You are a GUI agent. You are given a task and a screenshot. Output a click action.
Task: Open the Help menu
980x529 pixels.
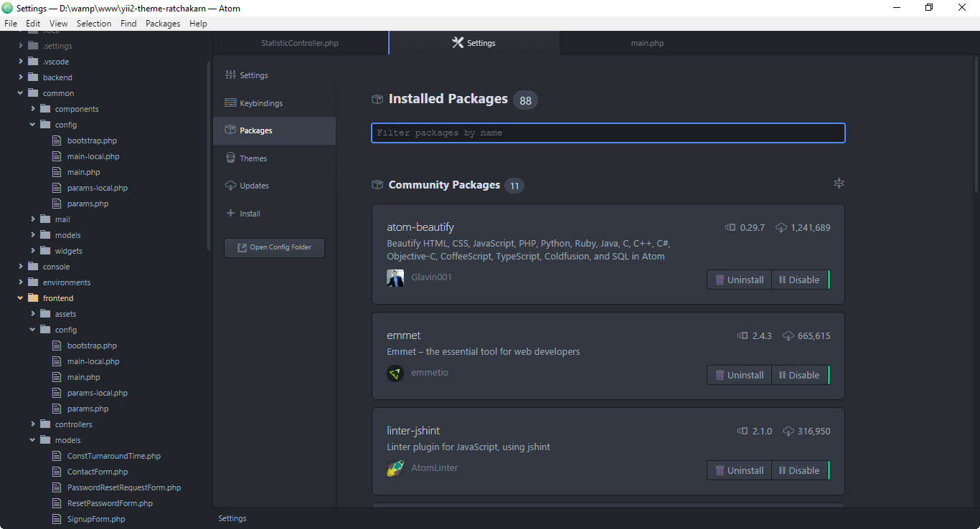(x=198, y=24)
